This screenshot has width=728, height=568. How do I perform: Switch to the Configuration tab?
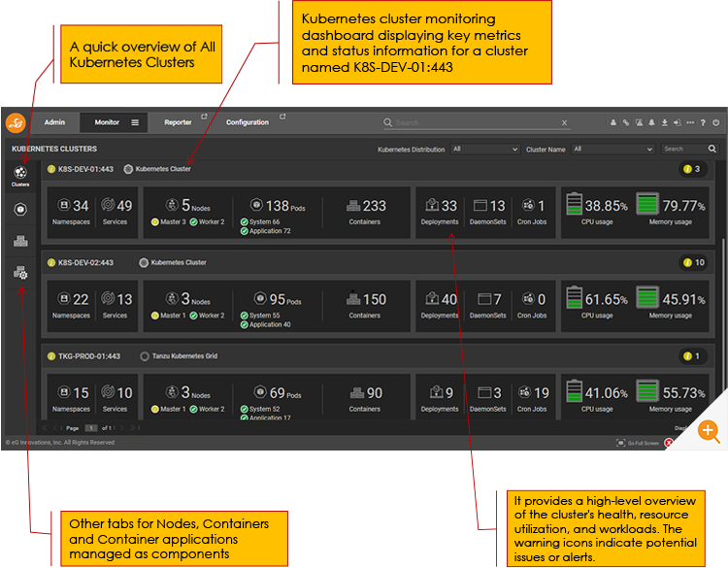coord(247,122)
